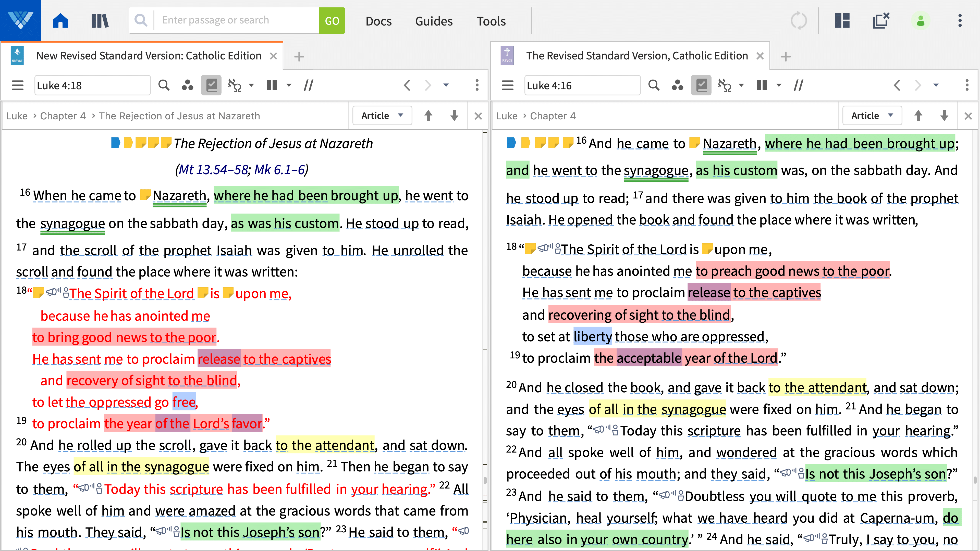
Task: Open RSVCE panel kebab menu
Action: (967, 85)
